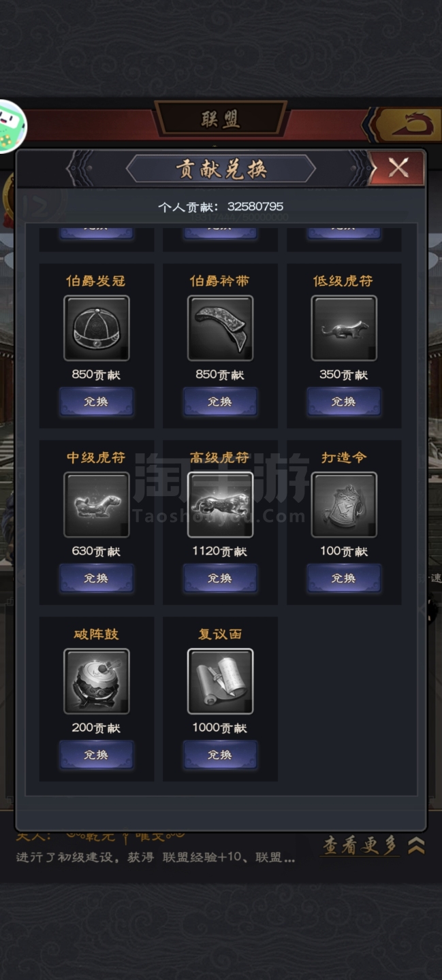Tap the 复议函 scroll icon
The height and width of the screenshot is (980, 442).
(220, 681)
